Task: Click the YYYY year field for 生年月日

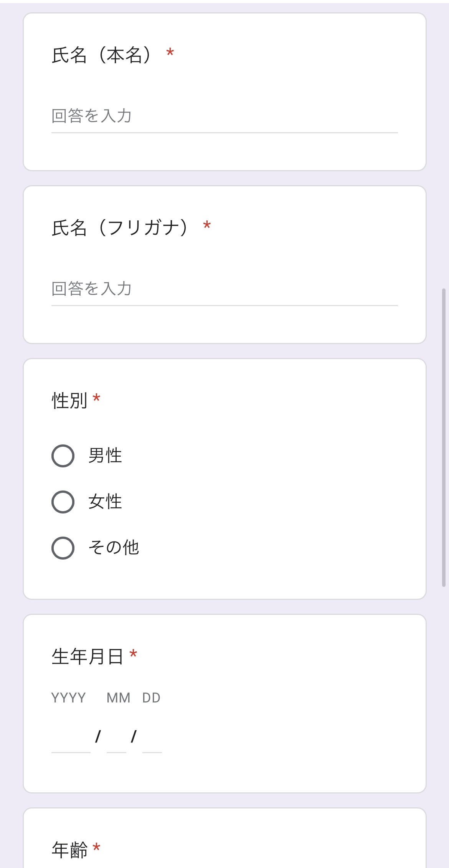Action: (71, 737)
